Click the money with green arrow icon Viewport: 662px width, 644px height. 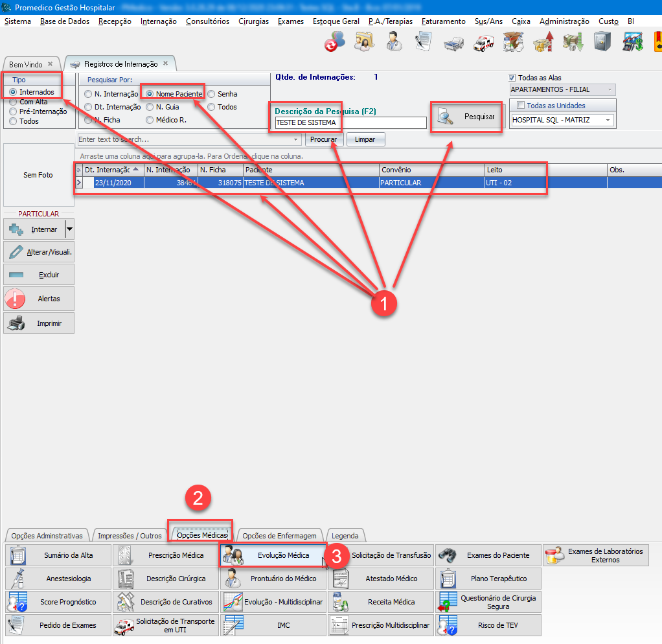(573, 43)
